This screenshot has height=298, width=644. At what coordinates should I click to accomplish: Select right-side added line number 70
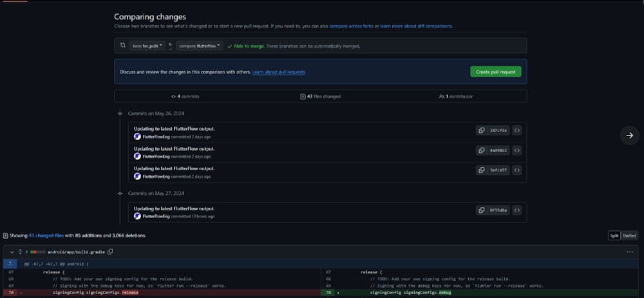tap(328, 293)
